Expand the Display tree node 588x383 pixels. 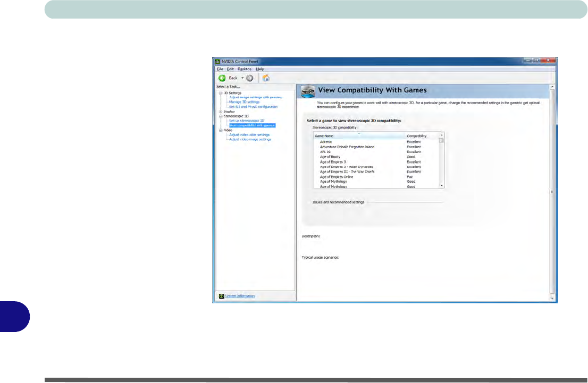220,112
